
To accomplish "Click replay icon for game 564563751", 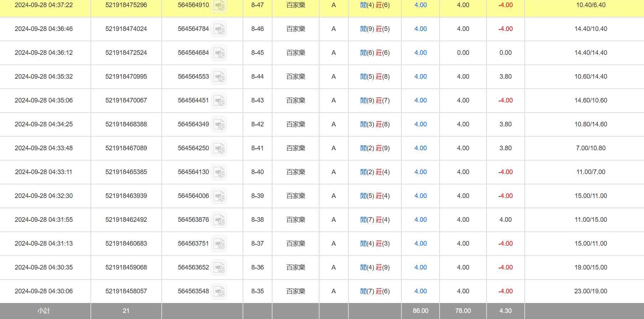I will coord(219,244).
